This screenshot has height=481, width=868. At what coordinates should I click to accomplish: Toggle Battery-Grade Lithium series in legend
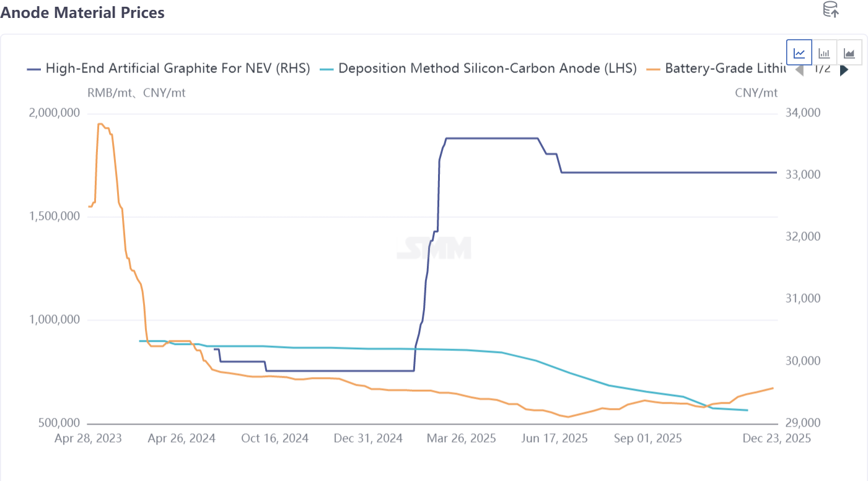(719, 69)
